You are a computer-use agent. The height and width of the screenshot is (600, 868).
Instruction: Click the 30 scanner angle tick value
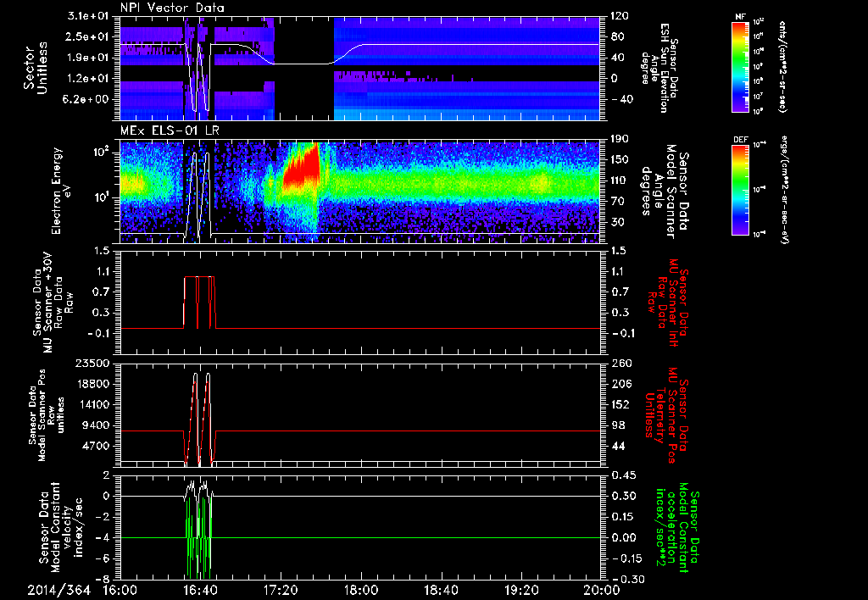coord(616,223)
